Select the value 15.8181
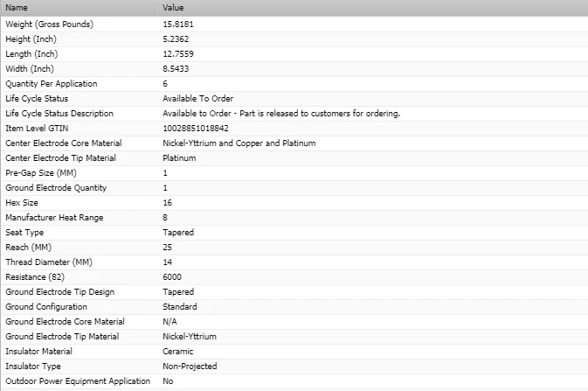Image resolution: width=588 pixels, height=391 pixels. [178, 24]
